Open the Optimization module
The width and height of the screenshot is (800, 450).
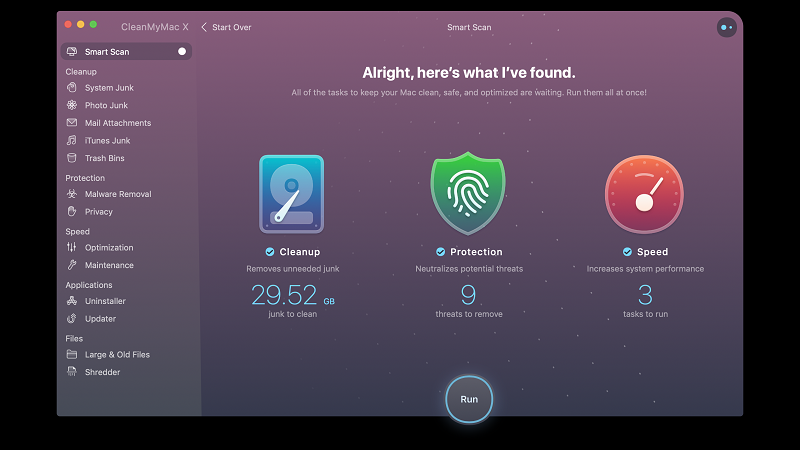point(109,248)
